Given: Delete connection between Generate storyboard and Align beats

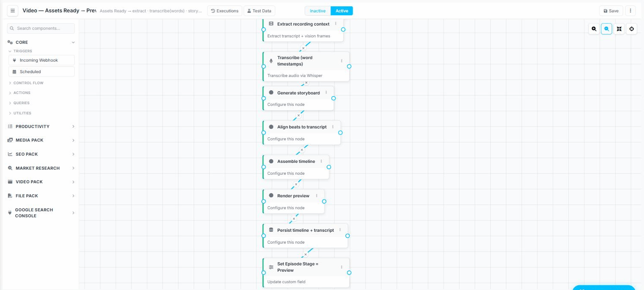Looking at the screenshot, I should click(x=298, y=115).
